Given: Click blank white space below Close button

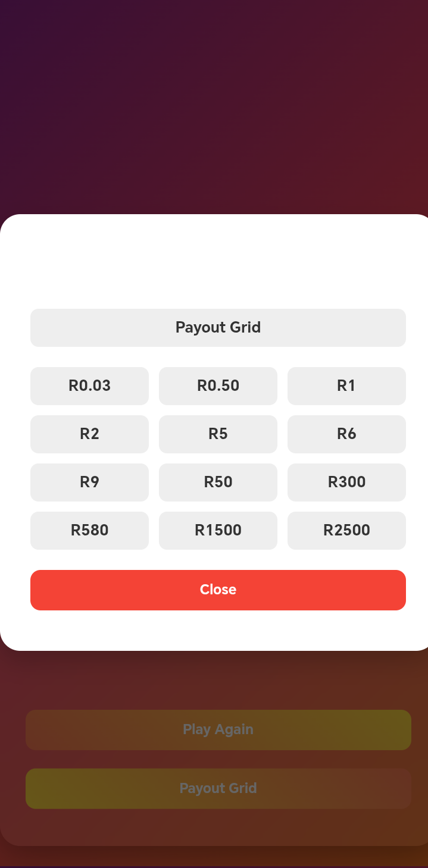Looking at the screenshot, I should [214, 631].
